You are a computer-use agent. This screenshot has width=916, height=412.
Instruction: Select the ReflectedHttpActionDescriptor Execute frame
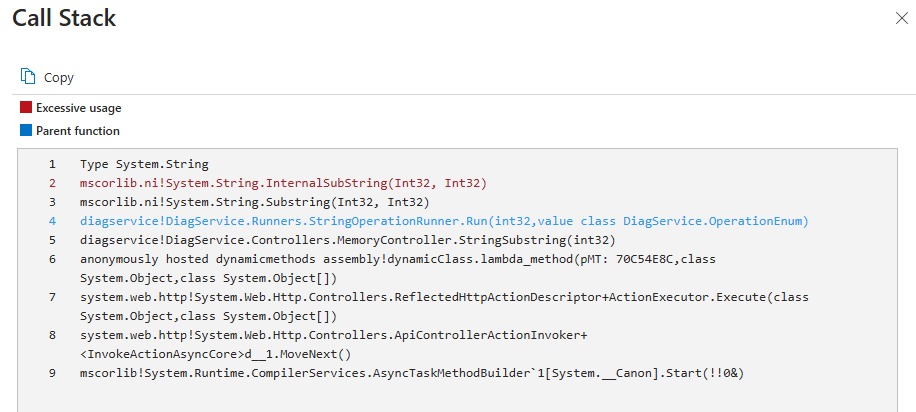click(444, 297)
